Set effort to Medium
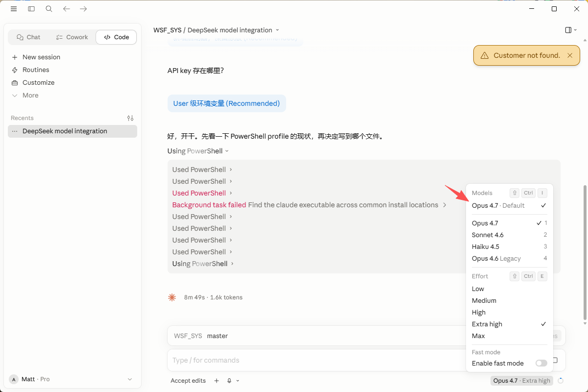Image resolution: width=588 pixels, height=392 pixels. 509,301
